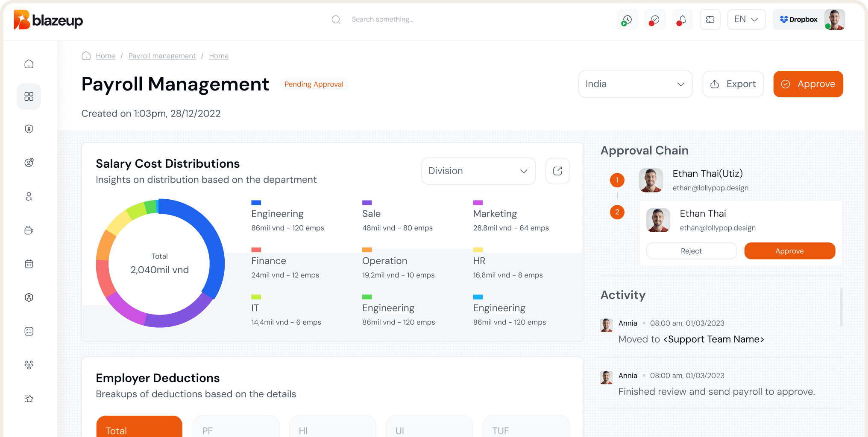
Task: Click the Payroll management breadcrumb link
Action: point(162,56)
